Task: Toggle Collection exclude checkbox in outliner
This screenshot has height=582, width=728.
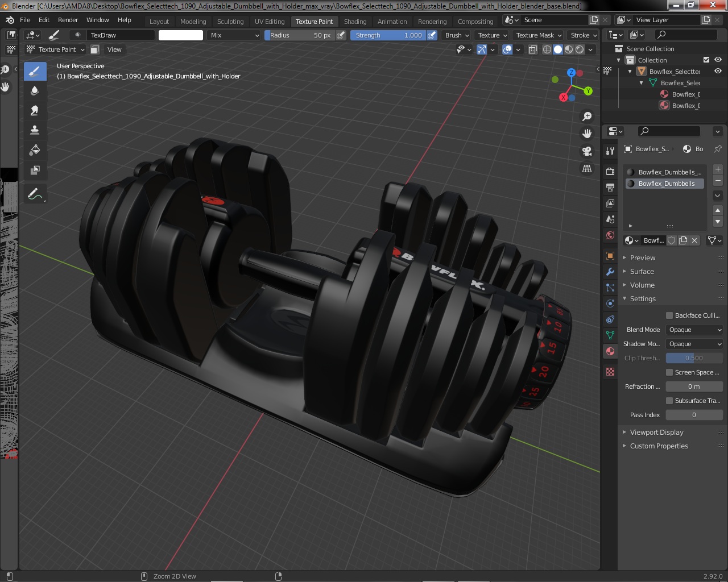Action: click(x=706, y=60)
